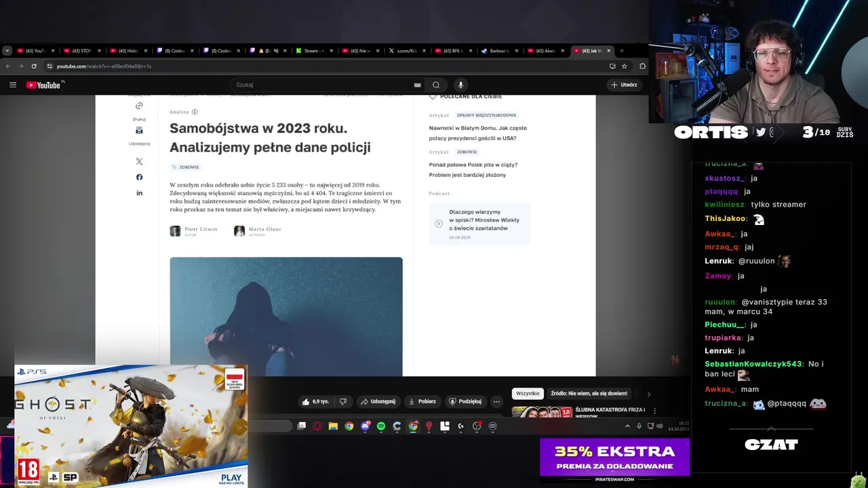The width and height of the screenshot is (868, 488).
Task: Open author Marta Glanc profile
Action: pyautogui.click(x=258, y=231)
